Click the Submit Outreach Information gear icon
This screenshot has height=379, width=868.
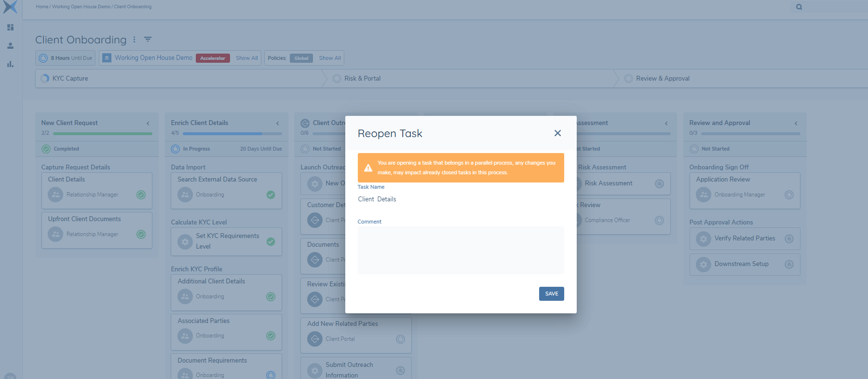(315, 370)
